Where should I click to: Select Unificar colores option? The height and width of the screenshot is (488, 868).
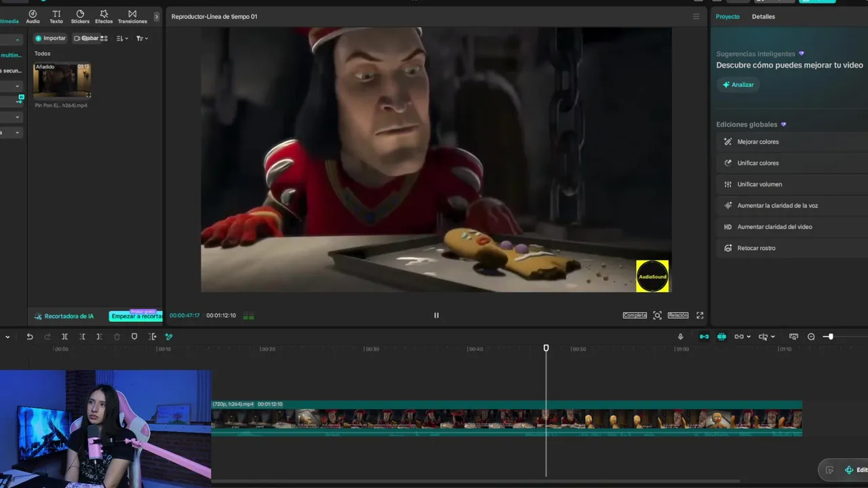click(x=792, y=163)
